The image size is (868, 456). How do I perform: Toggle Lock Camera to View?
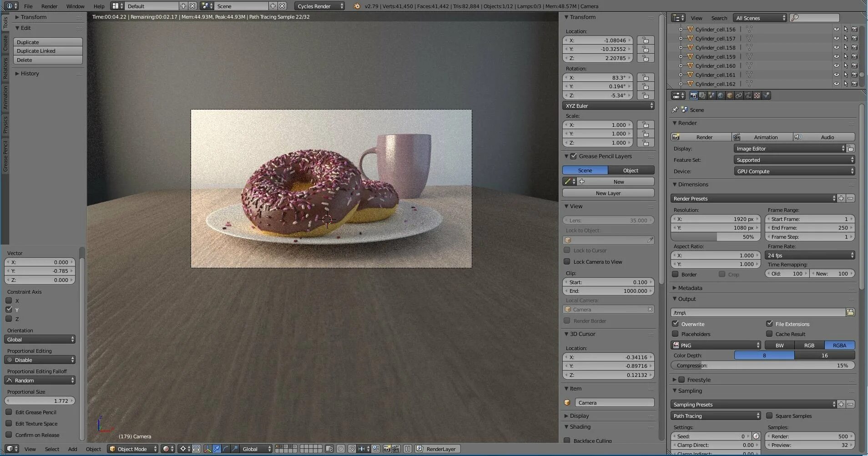(567, 261)
